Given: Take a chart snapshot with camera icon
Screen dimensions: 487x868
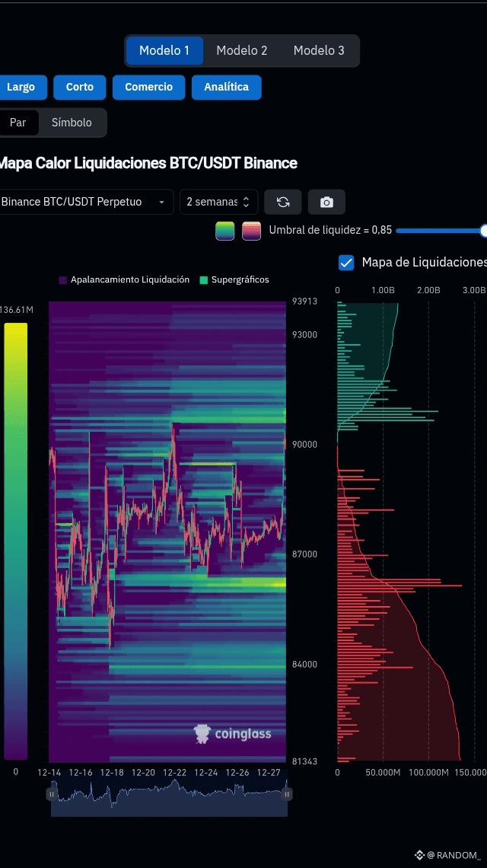Looking at the screenshot, I should click(x=326, y=202).
